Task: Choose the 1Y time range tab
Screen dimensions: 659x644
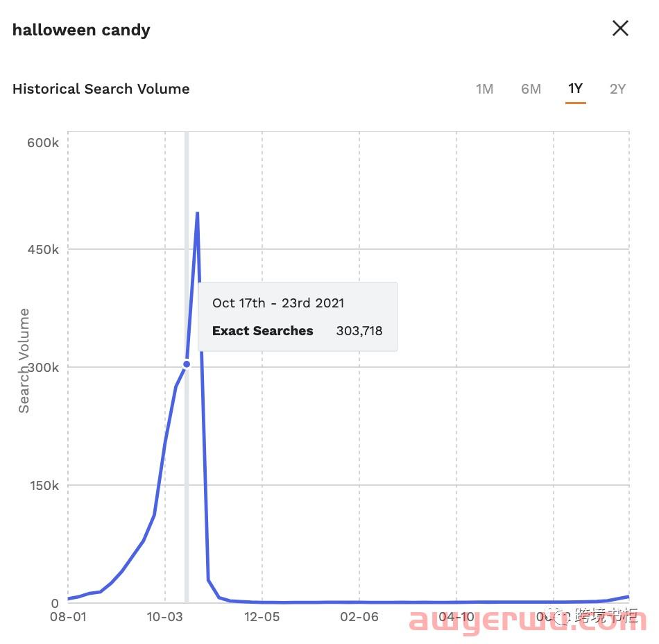Action: (x=575, y=89)
